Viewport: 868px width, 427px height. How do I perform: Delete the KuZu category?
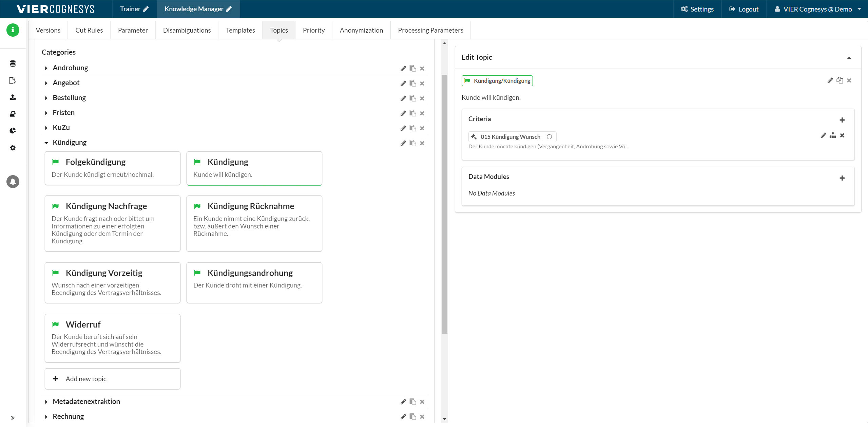point(422,128)
